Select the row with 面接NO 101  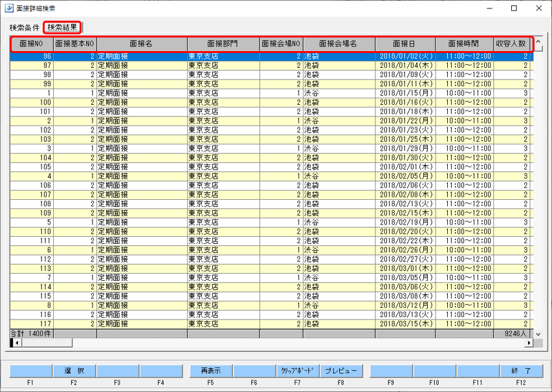271,111
